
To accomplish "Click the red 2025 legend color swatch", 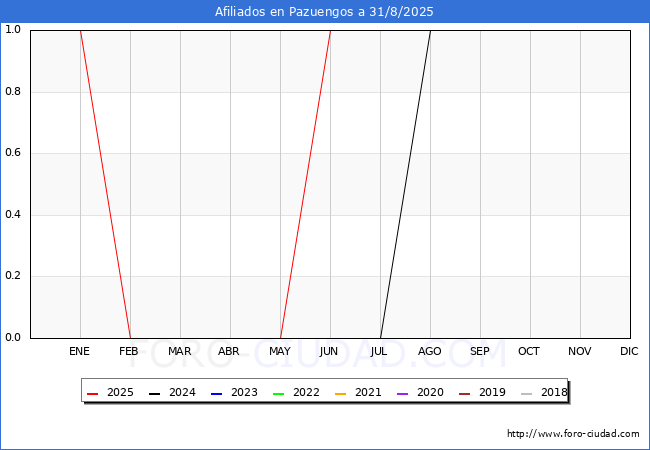I will pos(93,393).
